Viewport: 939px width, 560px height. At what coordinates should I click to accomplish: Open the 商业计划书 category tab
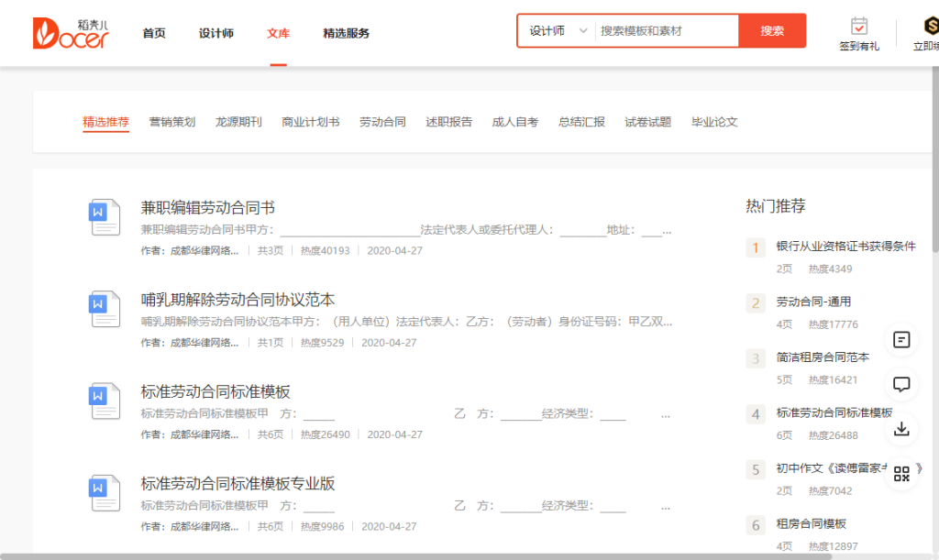[310, 122]
